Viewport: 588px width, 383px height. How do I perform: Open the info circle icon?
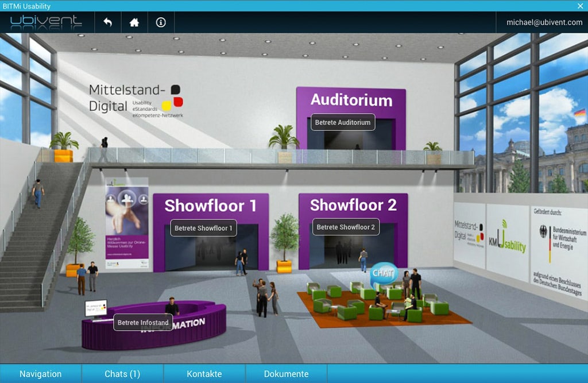coord(161,22)
